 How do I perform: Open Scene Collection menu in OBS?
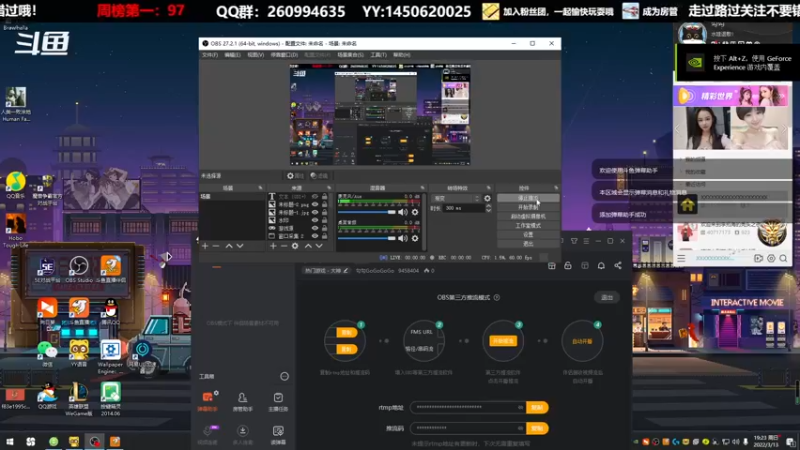[x=350, y=55]
